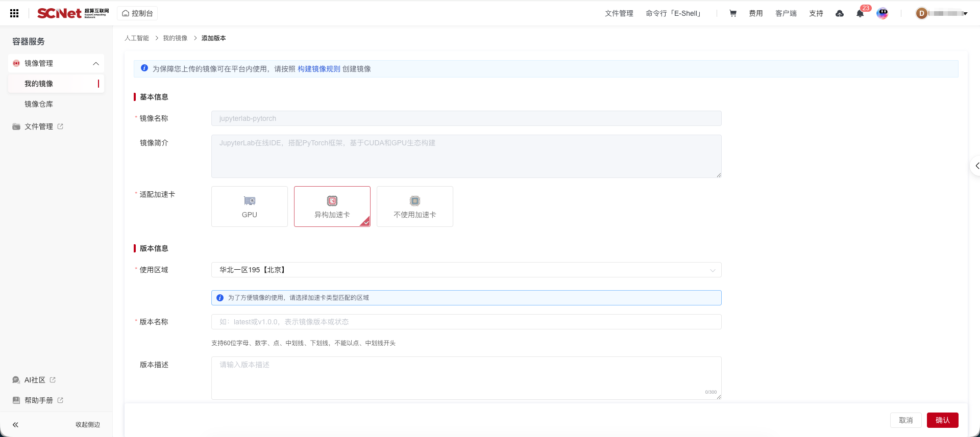Image resolution: width=980 pixels, height=437 pixels.
Task: Click the info icon in the region hint box
Action: tap(220, 298)
